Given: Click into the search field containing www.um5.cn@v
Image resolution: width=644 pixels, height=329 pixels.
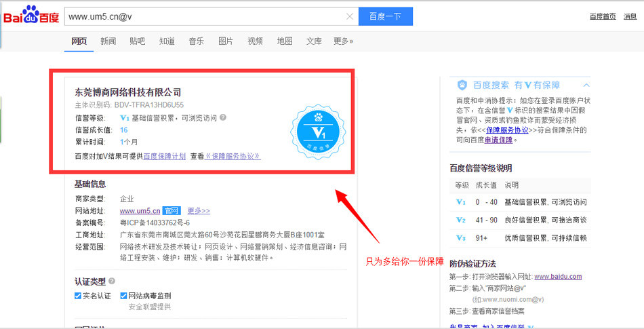Looking at the screenshot, I should tap(203, 16).
